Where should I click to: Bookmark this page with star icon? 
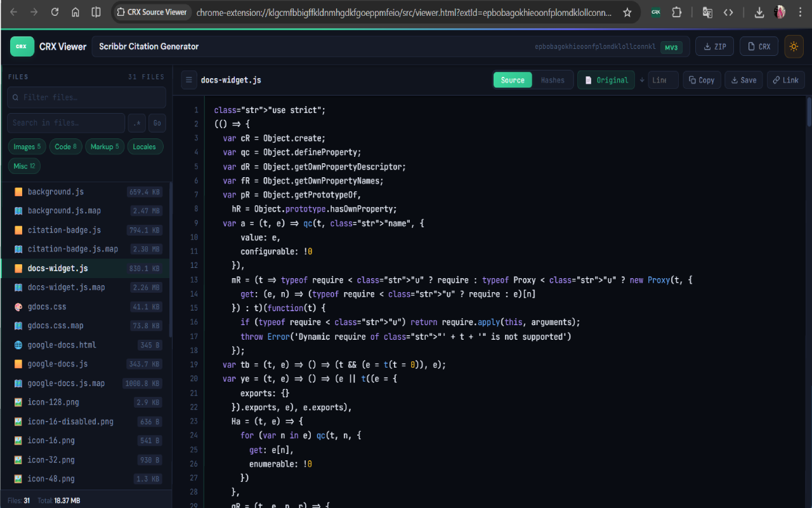(627, 12)
